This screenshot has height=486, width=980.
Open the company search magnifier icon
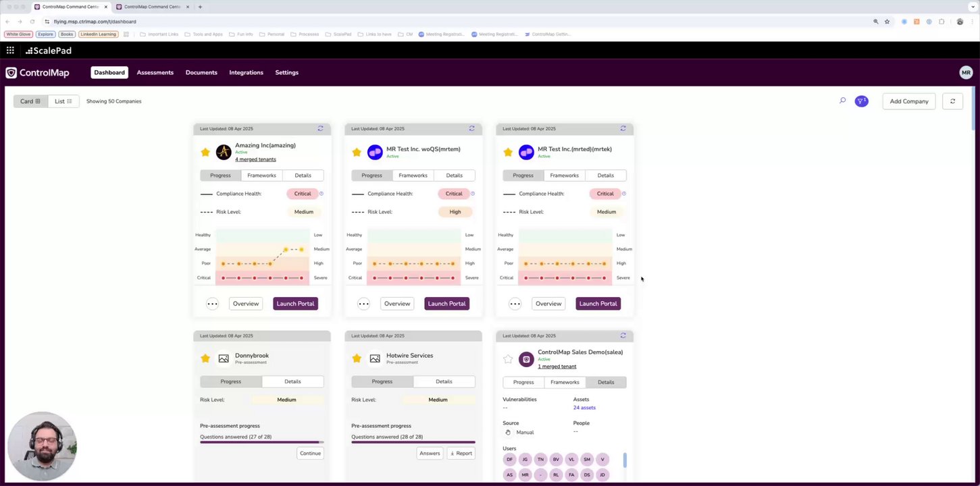(842, 101)
